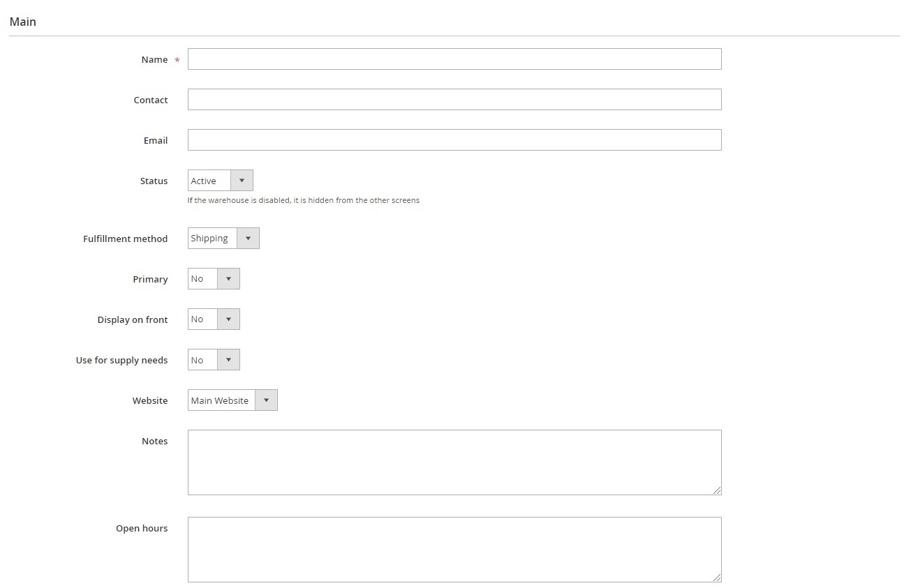Open the Website dropdown showing Main Website

pos(232,400)
